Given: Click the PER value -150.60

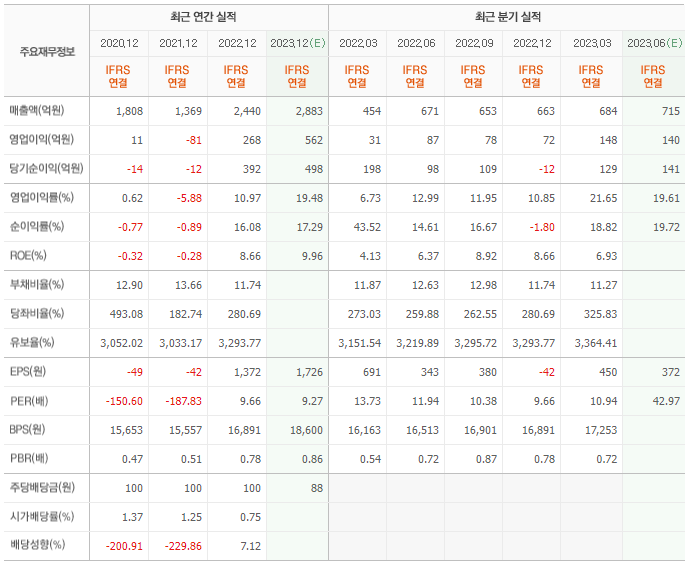Looking at the screenshot, I should (124, 402).
